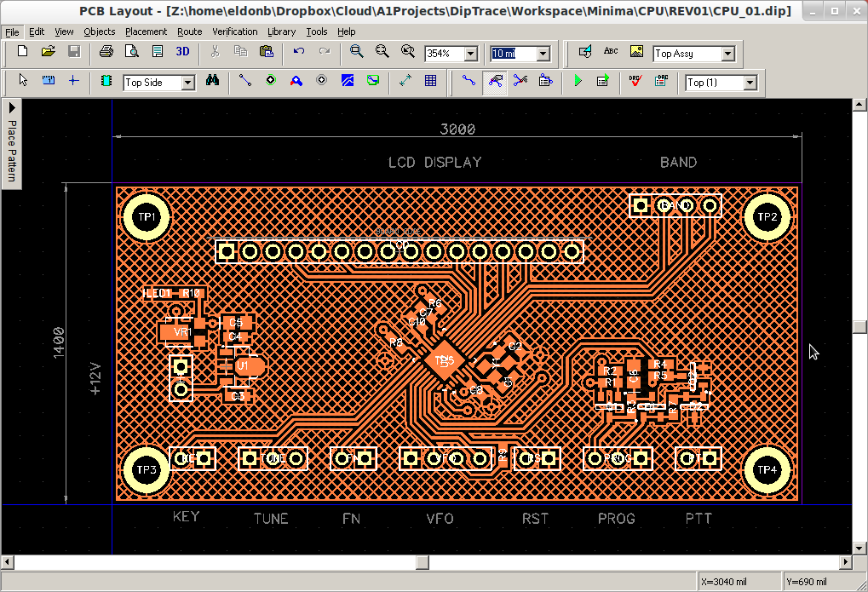
Task: Open the Top Side placement dropdown
Action: 188,83
